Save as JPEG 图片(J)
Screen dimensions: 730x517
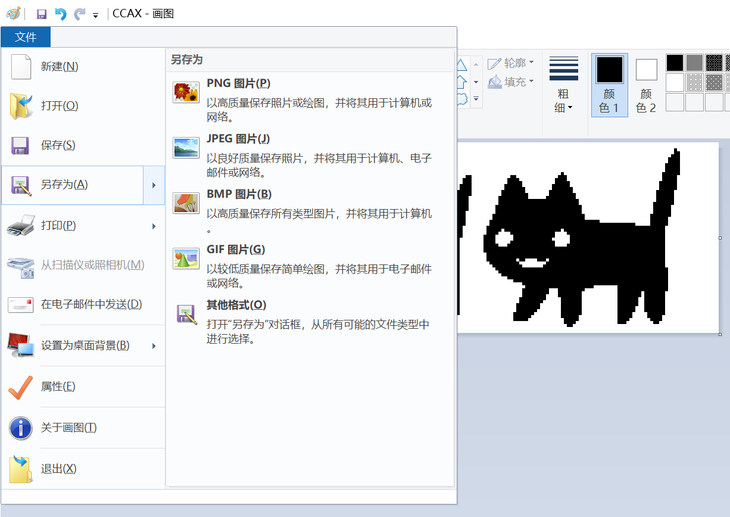pos(310,155)
